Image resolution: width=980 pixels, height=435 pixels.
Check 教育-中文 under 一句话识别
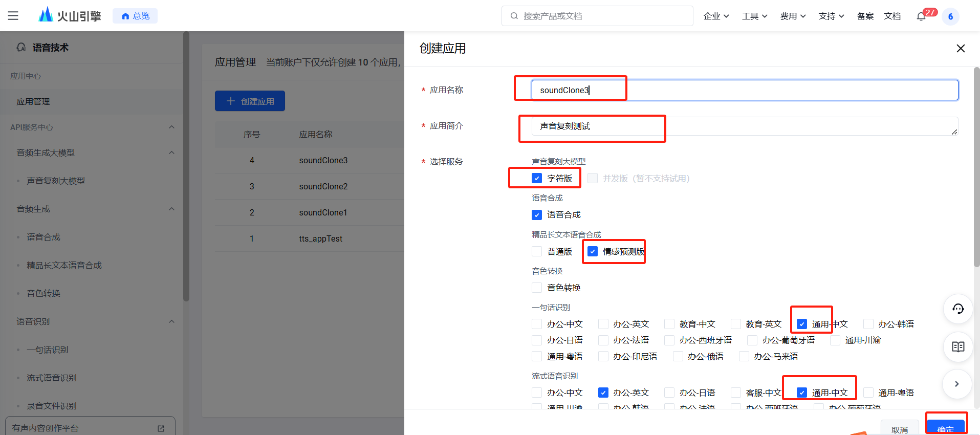click(x=669, y=324)
